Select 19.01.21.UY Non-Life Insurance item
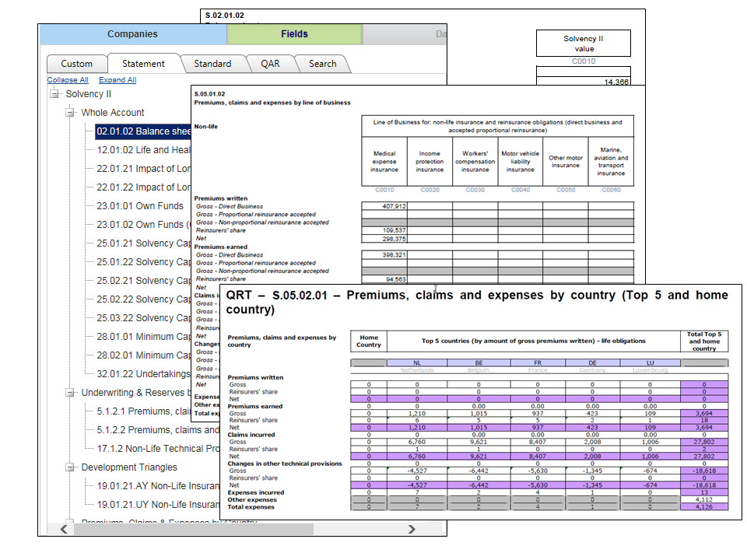 158,505
